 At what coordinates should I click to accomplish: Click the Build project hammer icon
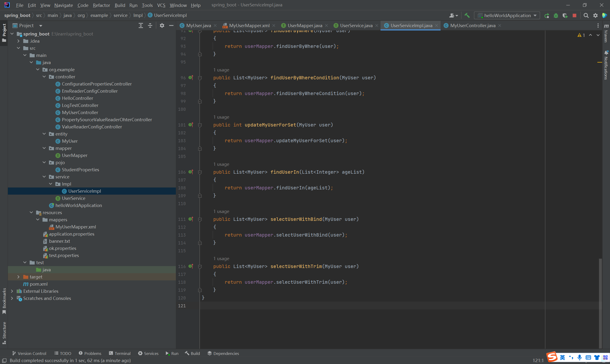coord(467,15)
